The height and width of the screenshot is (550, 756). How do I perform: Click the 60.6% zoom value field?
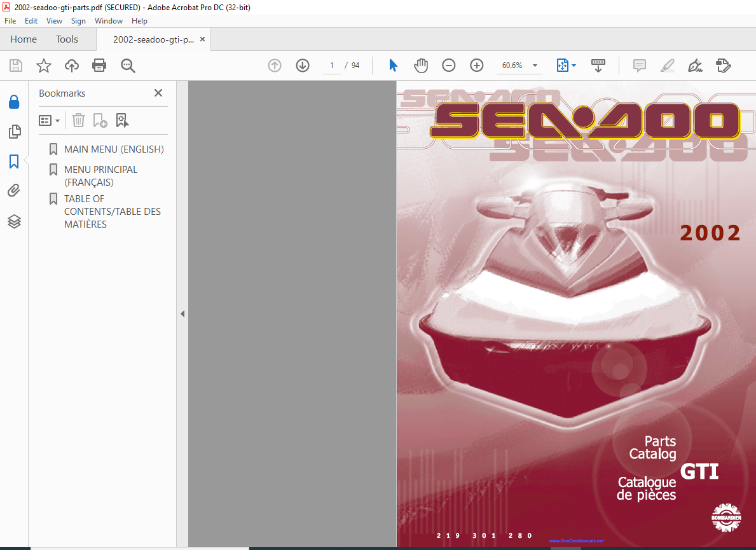point(512,65)
